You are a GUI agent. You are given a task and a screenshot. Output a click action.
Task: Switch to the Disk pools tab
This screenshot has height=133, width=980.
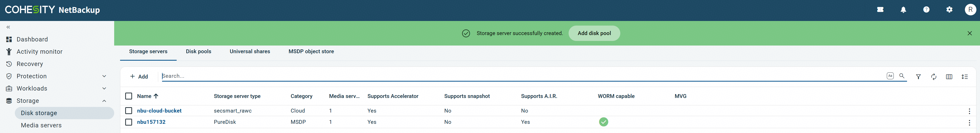click(199, 52)
